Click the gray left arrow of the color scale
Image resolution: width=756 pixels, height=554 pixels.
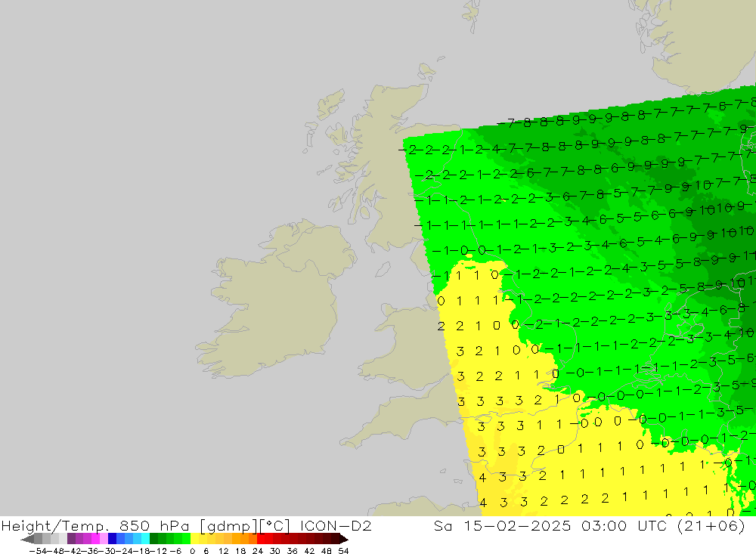27,539
